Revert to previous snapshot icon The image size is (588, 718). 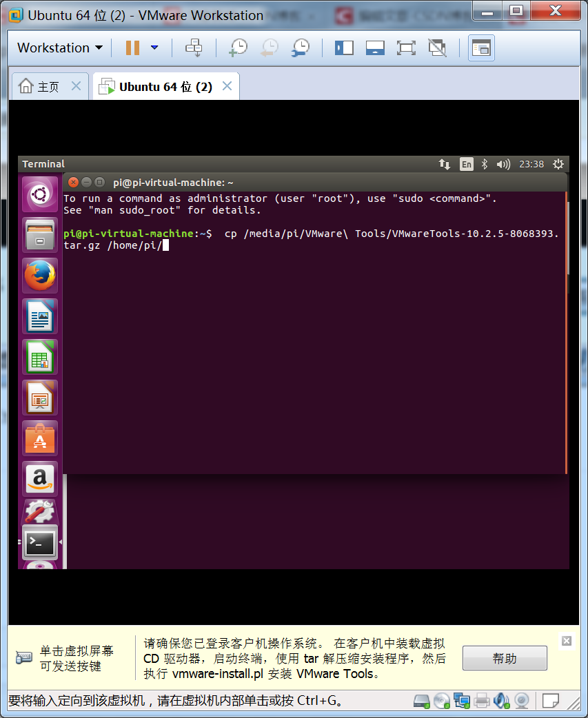[x=270, y=48]
